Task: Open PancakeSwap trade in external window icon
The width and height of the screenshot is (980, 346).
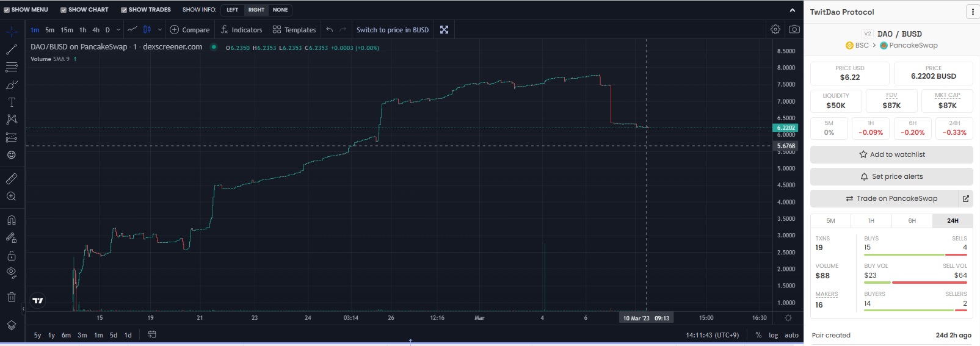Action: click(x=966, y=198)
